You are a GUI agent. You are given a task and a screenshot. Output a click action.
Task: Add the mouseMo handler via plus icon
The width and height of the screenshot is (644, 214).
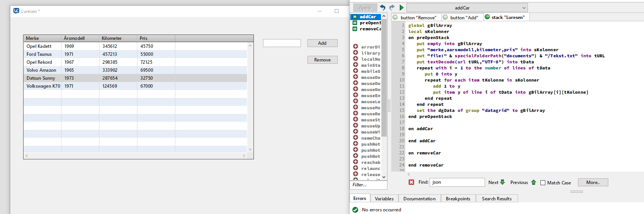[x=356, y=107]
